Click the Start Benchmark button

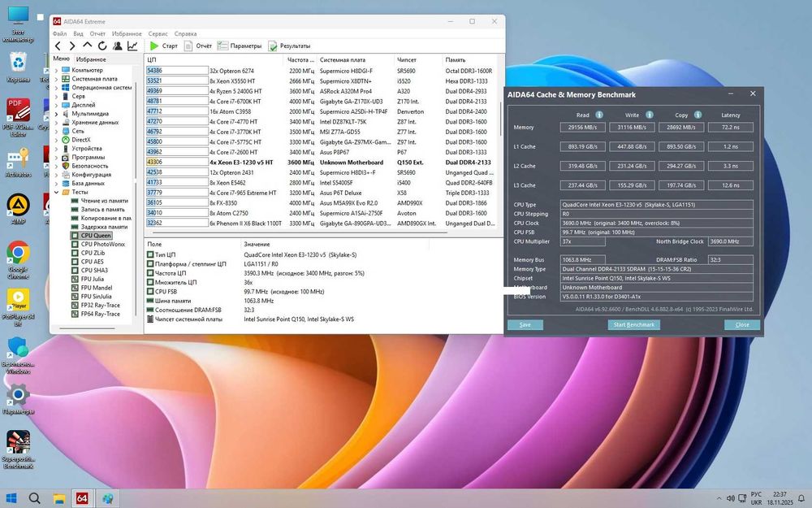pyautogui.click(x=634, y=324)
